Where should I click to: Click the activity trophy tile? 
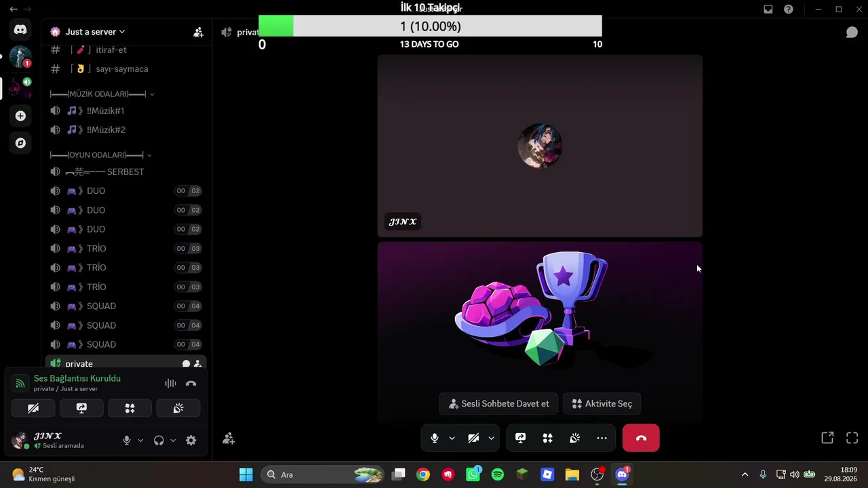coord(540,332)
